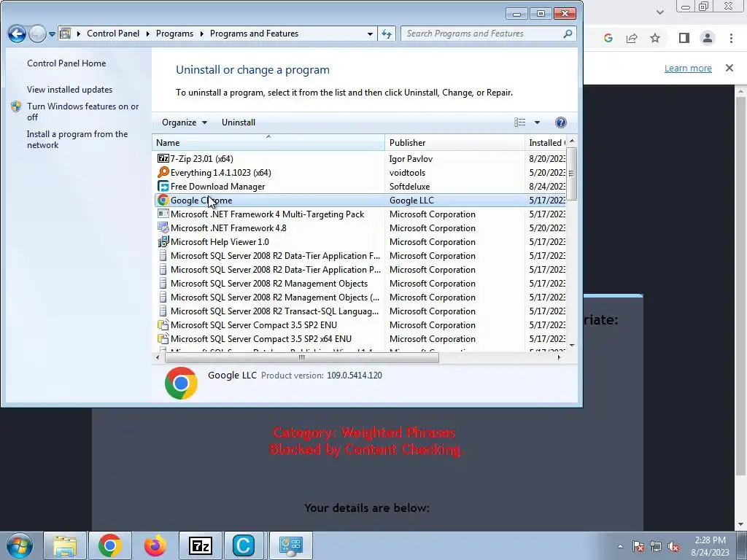Open recent pages dropdown next to Forward button
This screenshot has width=747, height=560.
click(x=52, y=34)
